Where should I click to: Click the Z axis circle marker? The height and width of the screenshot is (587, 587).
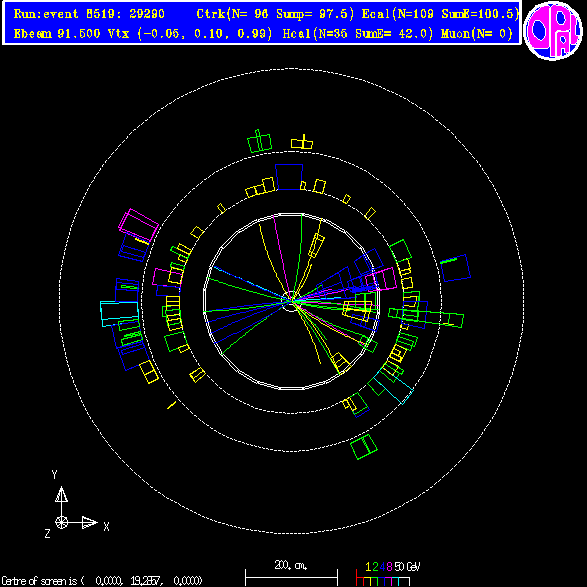(61, 522)
